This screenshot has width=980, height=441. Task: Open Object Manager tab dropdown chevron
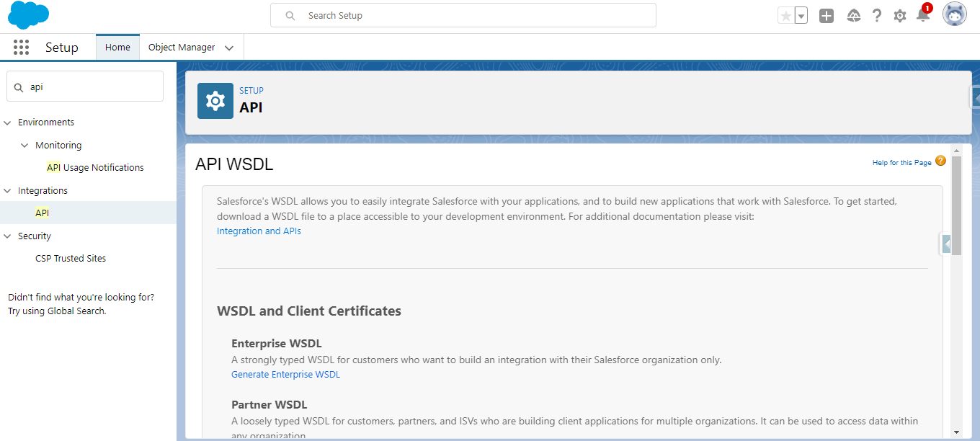pyautogui.click(x=229, y=48)
